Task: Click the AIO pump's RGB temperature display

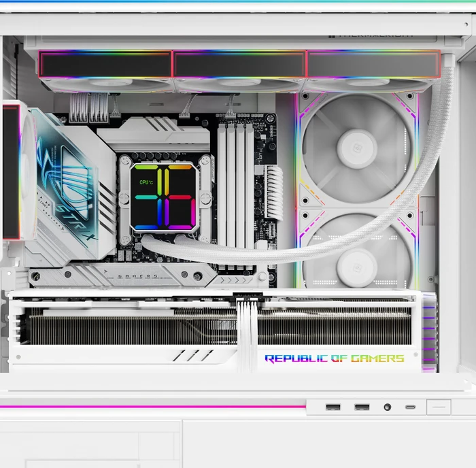Action: [x=165, y=197]
